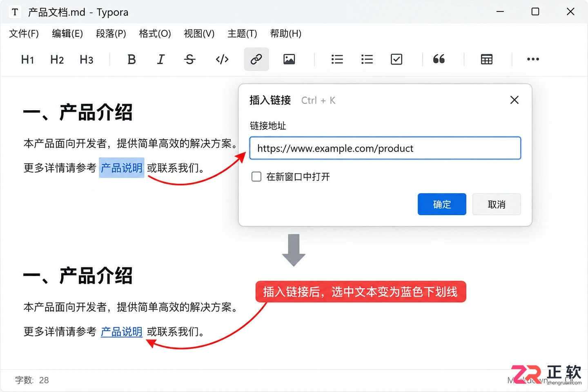Click the lower 本产品面向开发者 paragraph
Image resolution: width=588 pixels, height=392 pixels.
pyautogui.click(x=131, y=307)
